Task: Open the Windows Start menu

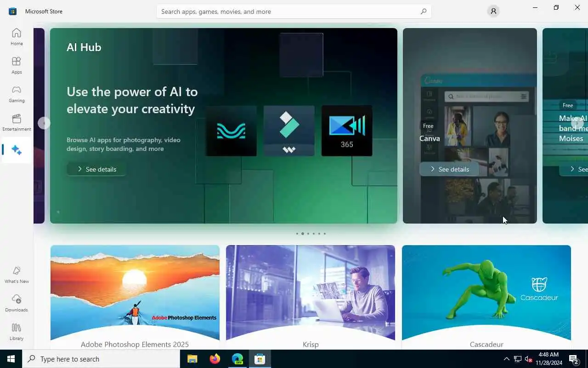Action: 11,359
